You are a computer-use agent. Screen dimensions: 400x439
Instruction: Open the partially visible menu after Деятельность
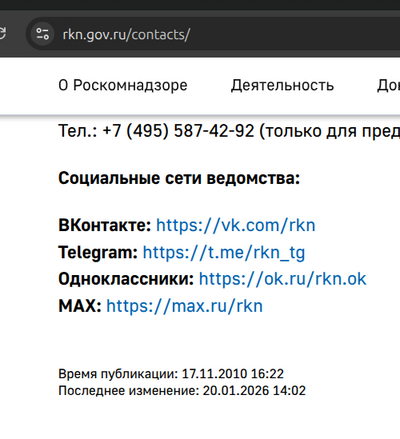pyautogui.click(x=388, y=85)
